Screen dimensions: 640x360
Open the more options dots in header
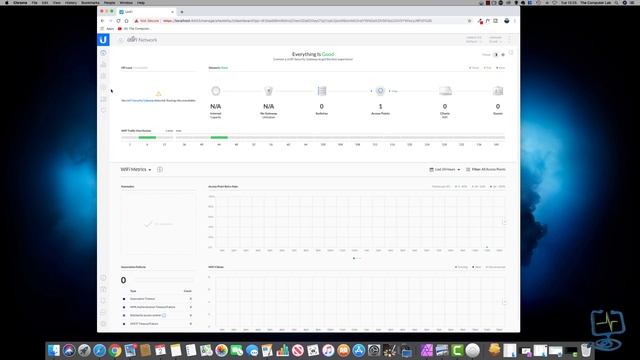510,40
